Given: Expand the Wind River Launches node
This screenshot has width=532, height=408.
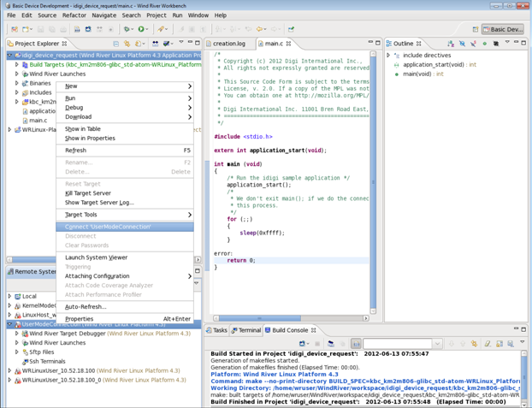Looking at the screenshot, I should [17, 74].
